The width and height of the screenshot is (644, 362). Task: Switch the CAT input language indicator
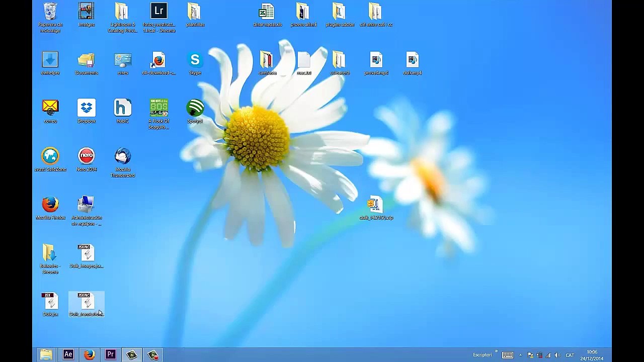click(x=570, y=355)
